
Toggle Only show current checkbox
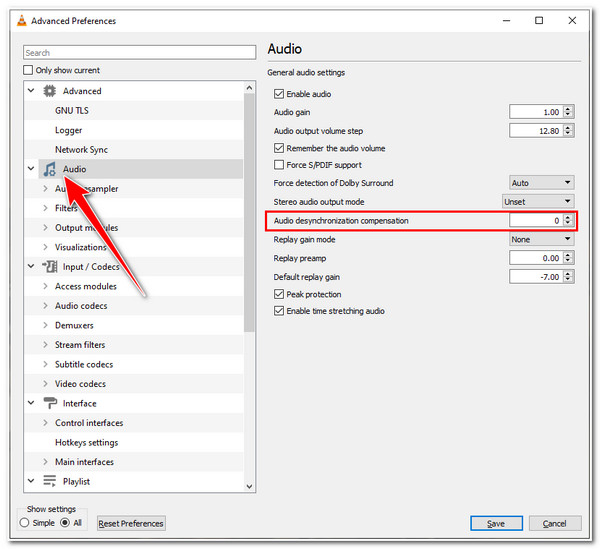point(28,70)
